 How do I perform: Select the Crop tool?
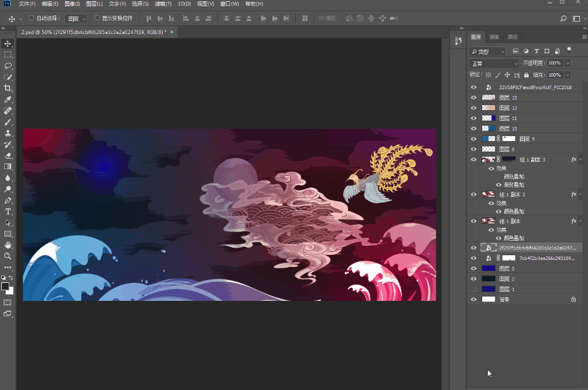tap(7, 88)
